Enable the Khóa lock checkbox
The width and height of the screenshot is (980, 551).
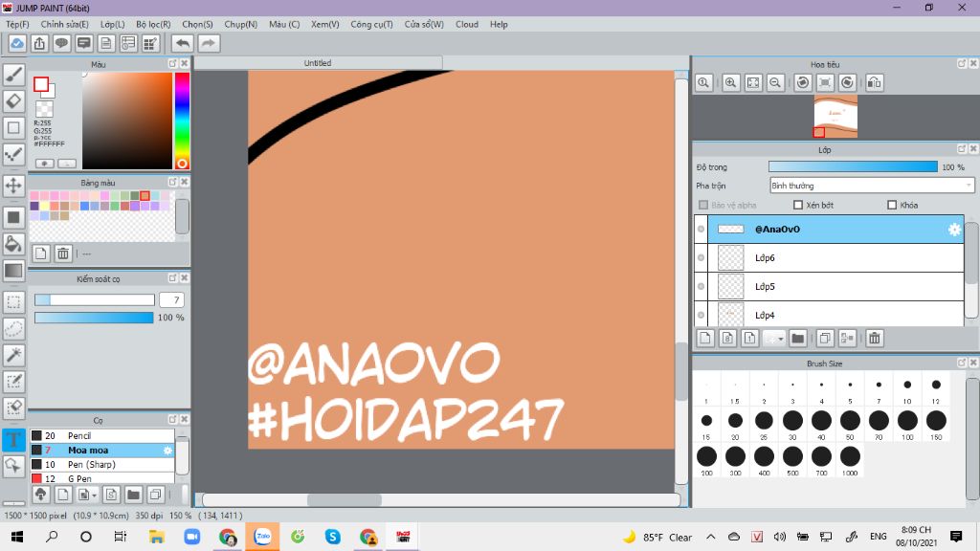coord(892,205)
